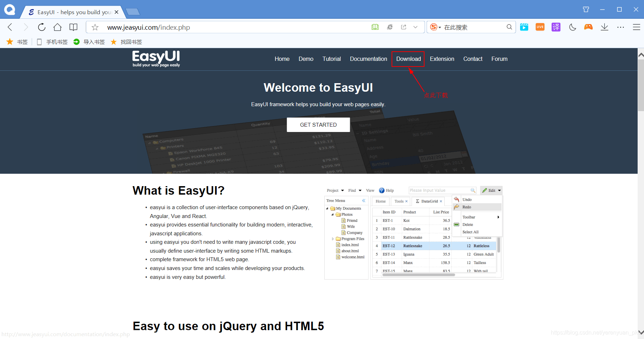Open 手机书签 mobile bookmarks
The image size is (644, 339).
coord(52,42)
